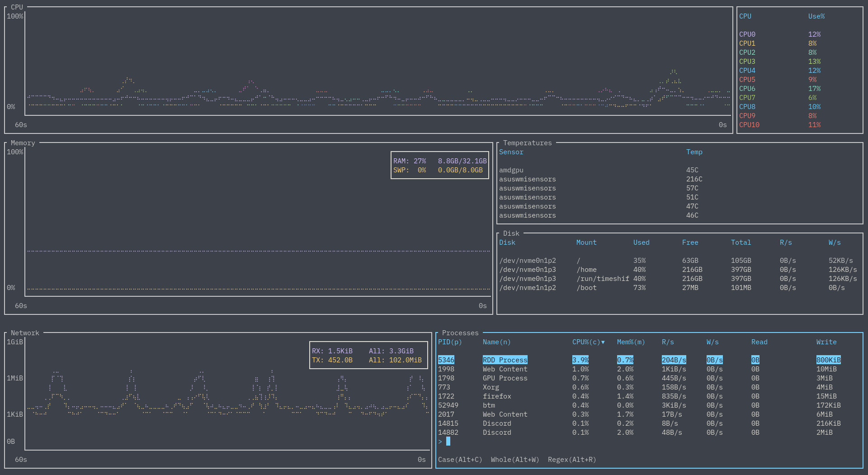
Task: Sort by CPU%(c) column header
Action: pyautogui.click(x=588, y=342)
